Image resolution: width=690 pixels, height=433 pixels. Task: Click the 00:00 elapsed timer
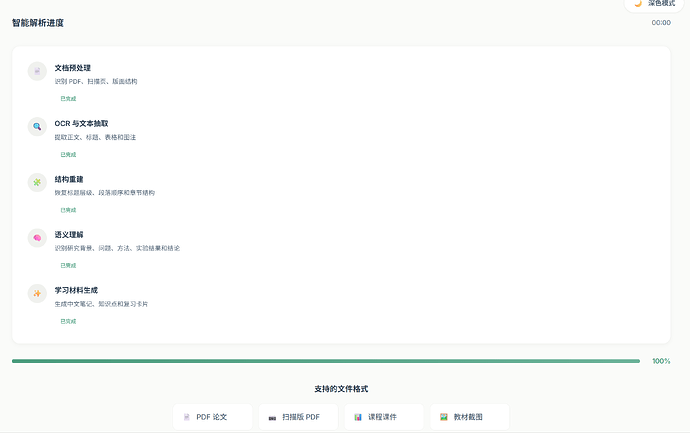(x=661, y=22)
